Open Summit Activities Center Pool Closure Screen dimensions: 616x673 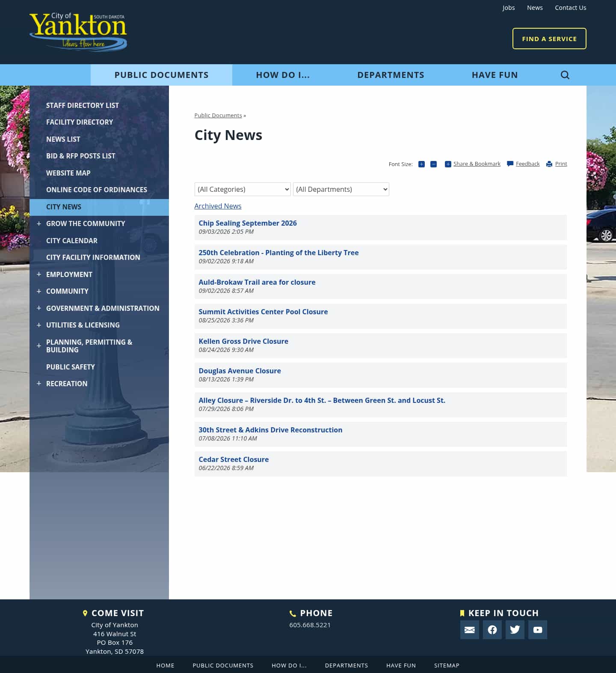[263, 312]
